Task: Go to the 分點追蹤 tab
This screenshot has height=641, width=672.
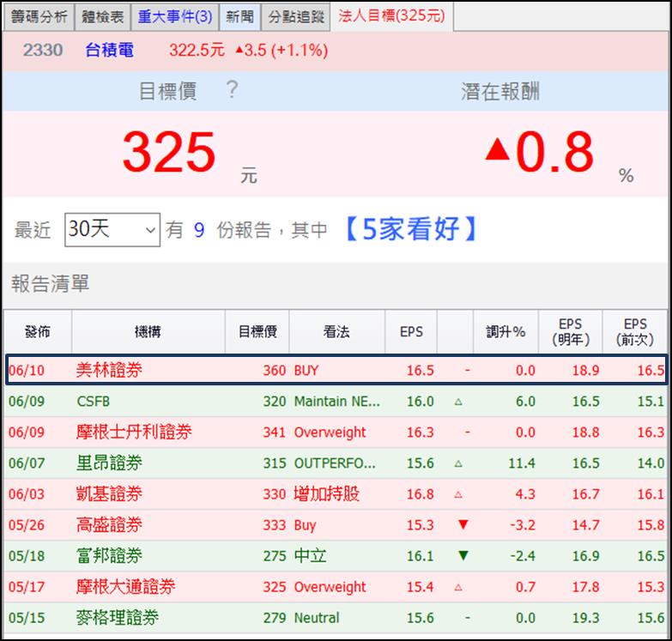Action: (x=296, y=16)
